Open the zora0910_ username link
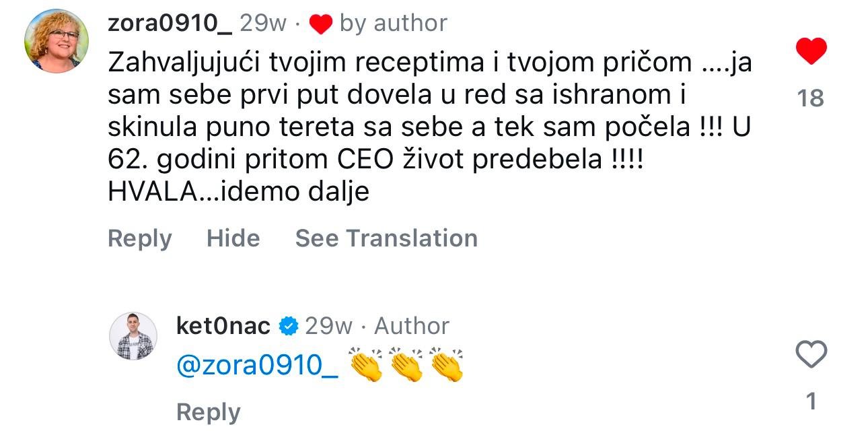Screen dimensions: 868x433 [170, 24]
